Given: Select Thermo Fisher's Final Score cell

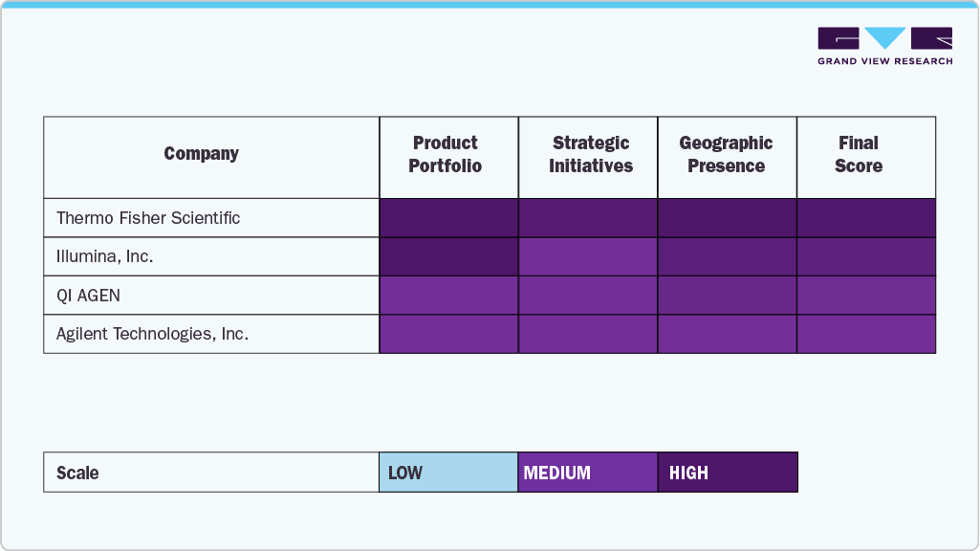Looking at the screenshot, I should (865, 218).
